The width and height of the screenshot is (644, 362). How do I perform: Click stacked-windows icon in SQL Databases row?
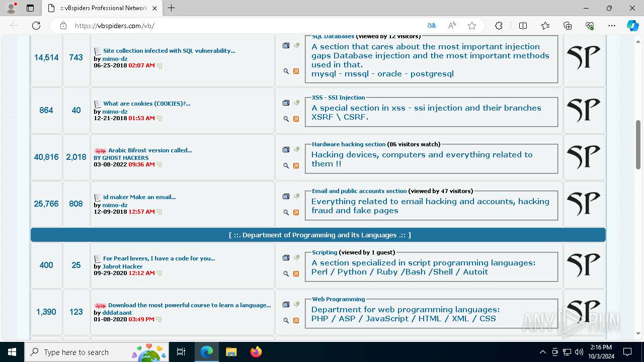286,46
